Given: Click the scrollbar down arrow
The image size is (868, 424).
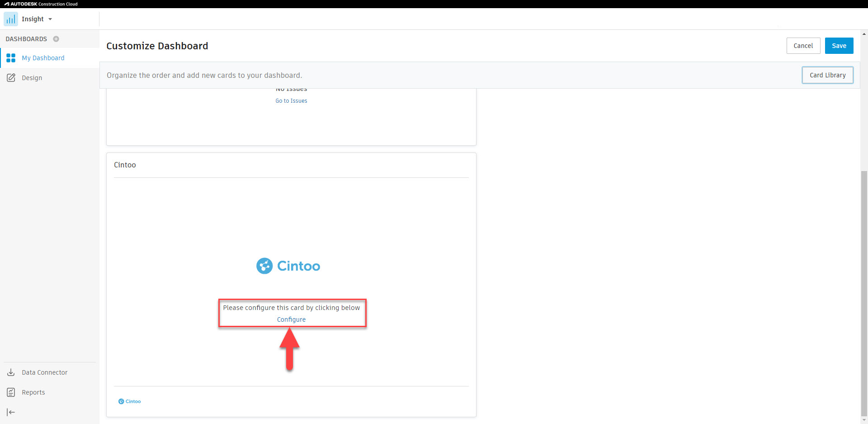Looking at the screenshot, I should [864, 420].
